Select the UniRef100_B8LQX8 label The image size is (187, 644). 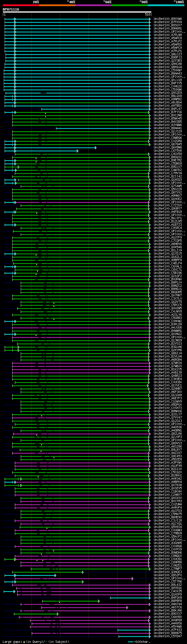pos(168,96)
